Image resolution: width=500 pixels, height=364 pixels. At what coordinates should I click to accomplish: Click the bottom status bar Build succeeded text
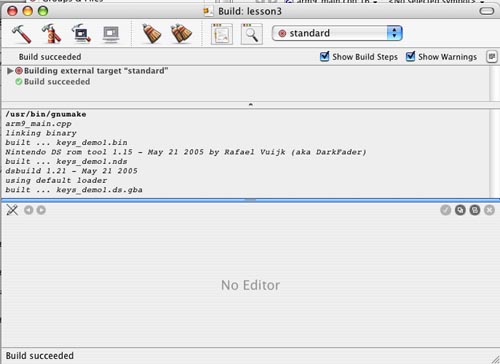pos(40,356)
